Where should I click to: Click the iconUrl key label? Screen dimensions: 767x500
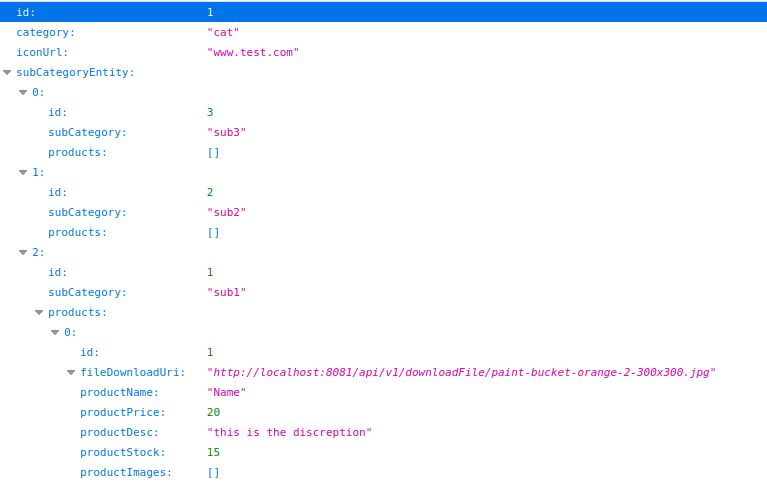coord(42,52)
